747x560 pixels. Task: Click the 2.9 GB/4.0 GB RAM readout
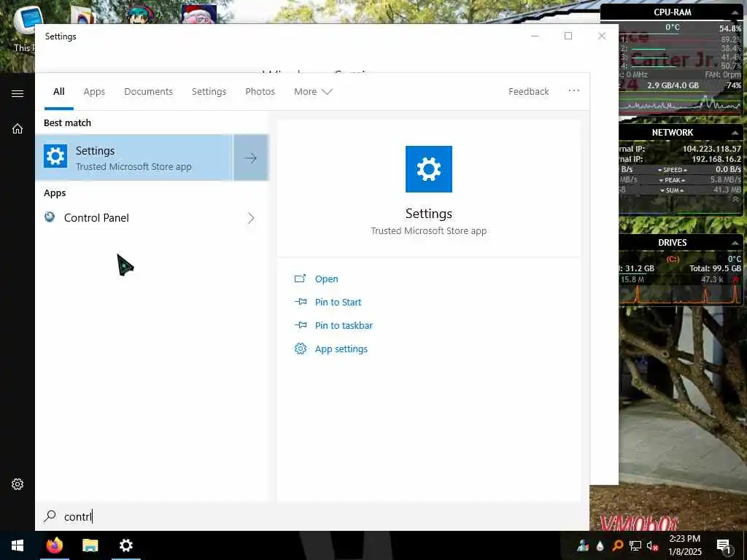pos(673,86)
